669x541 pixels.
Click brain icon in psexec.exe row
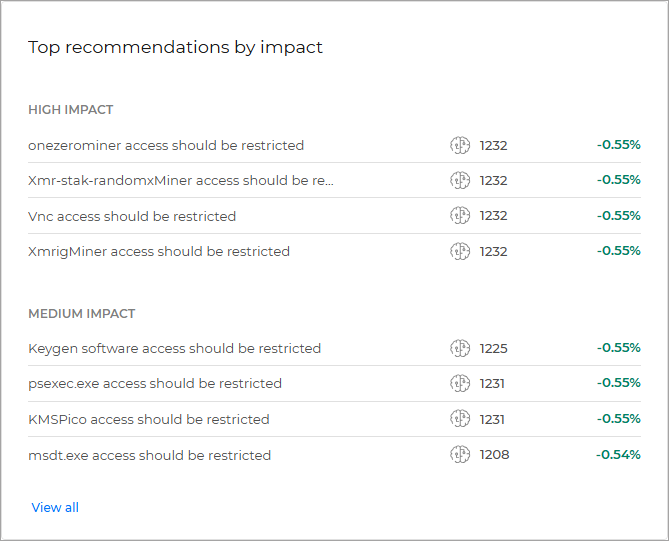click(x=460, y=384)
